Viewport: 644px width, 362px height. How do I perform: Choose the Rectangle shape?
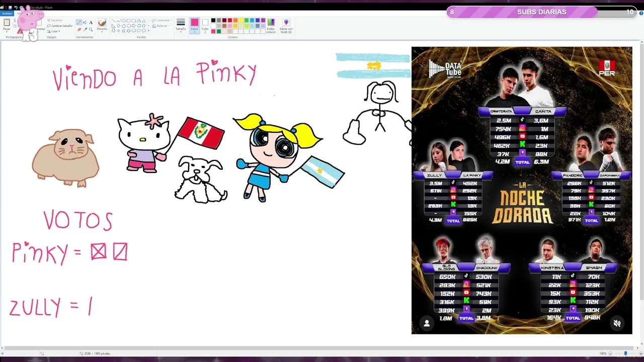(x=129, y=21)
